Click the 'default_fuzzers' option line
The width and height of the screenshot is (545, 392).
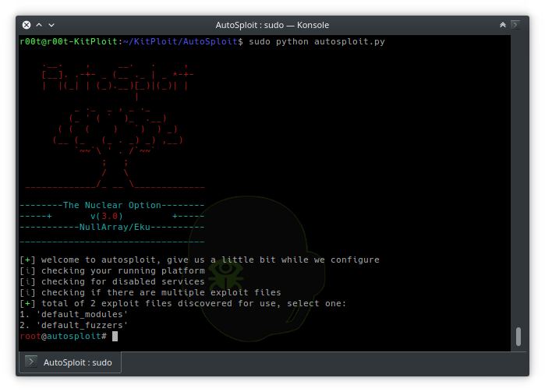(x=74, y=325)
